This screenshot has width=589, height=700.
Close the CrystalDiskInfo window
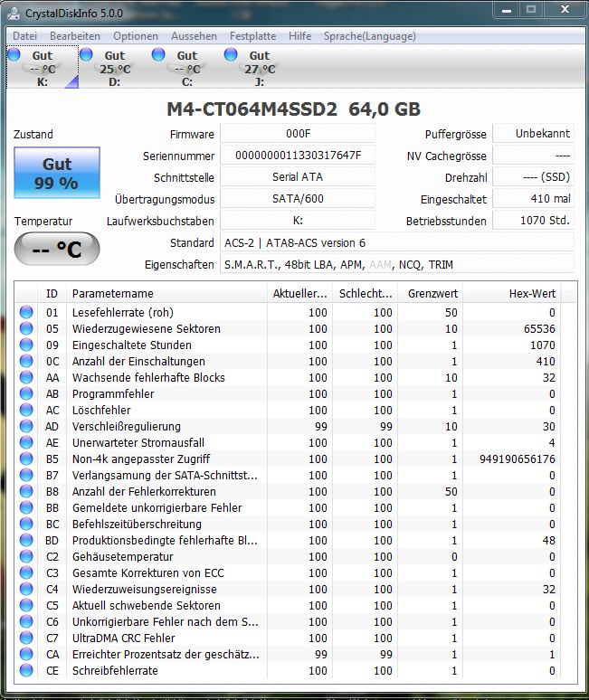(x=565, y=9)
